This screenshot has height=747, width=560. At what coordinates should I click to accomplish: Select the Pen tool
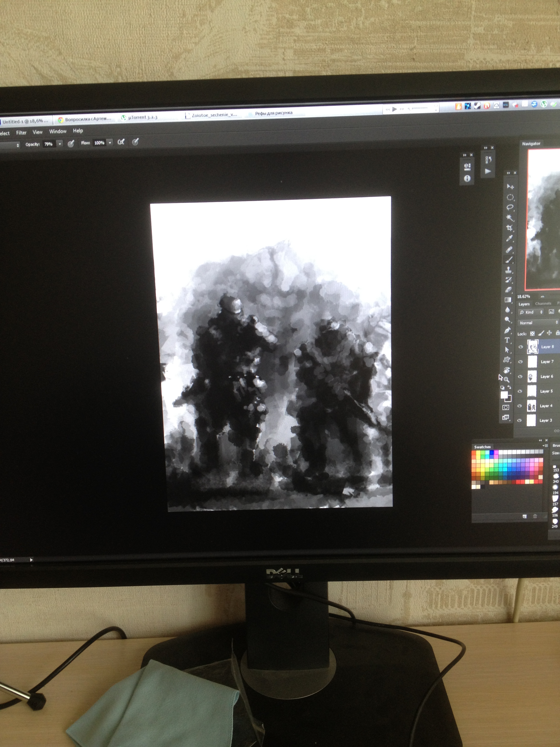(507, 330)
